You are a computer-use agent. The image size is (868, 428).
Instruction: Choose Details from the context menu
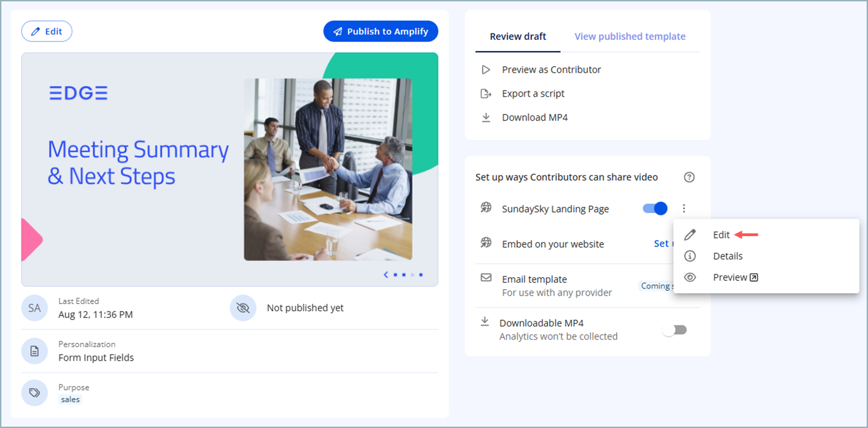pyautogui.click(x=727, y=256)
